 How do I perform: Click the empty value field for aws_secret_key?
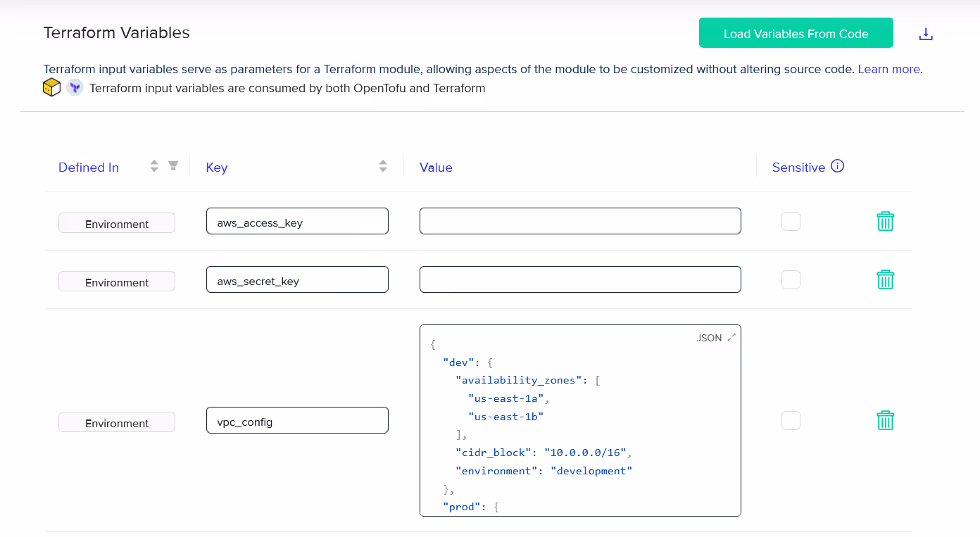(x=580, y=279)
